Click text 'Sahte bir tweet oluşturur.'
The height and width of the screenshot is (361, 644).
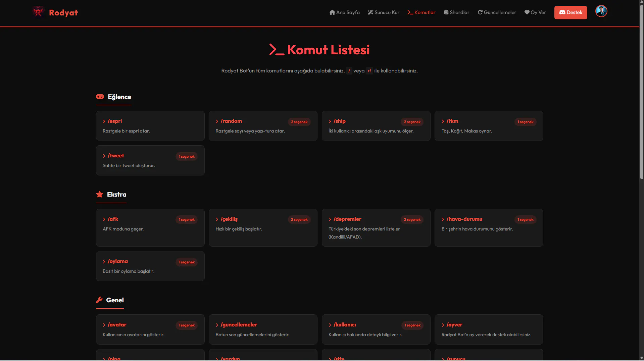(x=129, y=165)
